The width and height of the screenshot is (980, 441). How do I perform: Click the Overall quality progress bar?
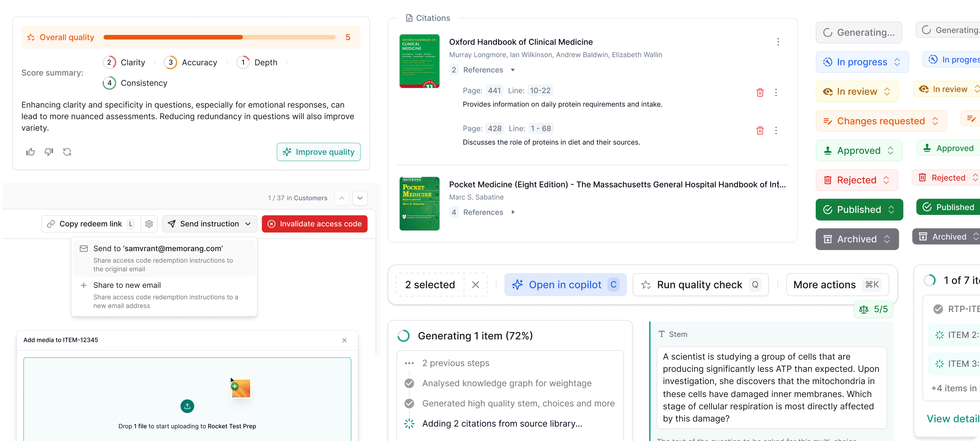(219, 37)
